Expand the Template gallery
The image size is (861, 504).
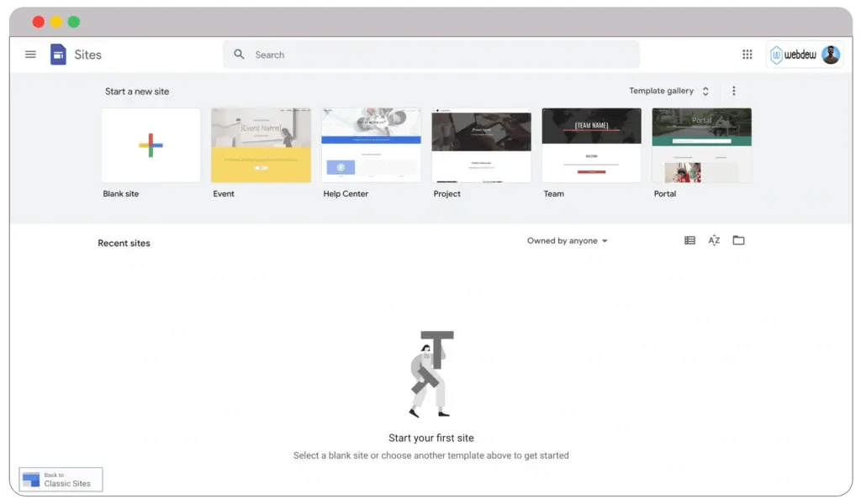tap(669, 91)
